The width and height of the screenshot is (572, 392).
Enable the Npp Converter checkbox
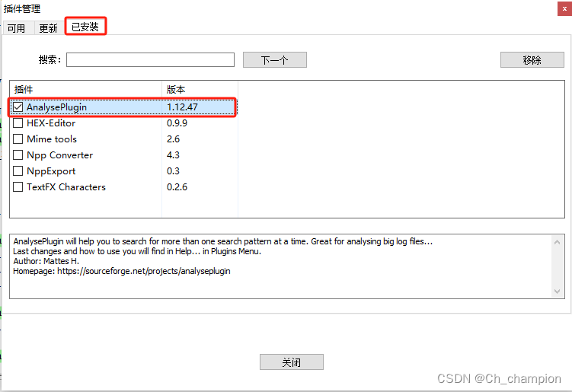click(18, 155)
